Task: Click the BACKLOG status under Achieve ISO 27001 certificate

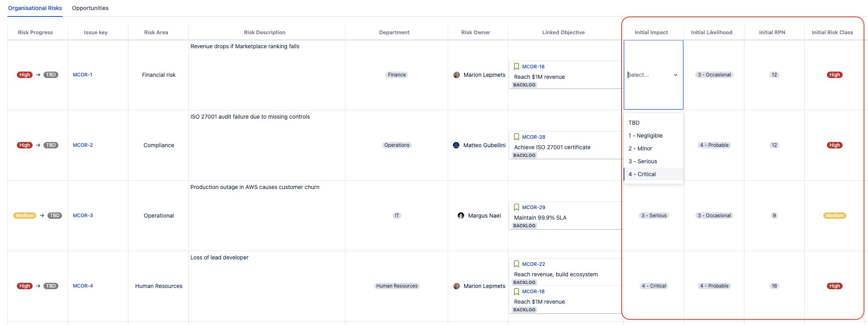Action: [524, 155]
